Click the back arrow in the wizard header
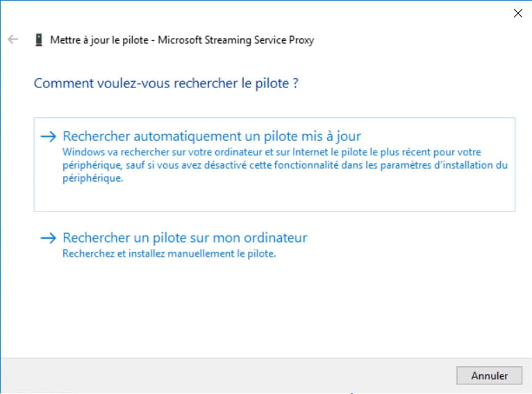This screenshot has width=532, height=394. tap(13, 40)
